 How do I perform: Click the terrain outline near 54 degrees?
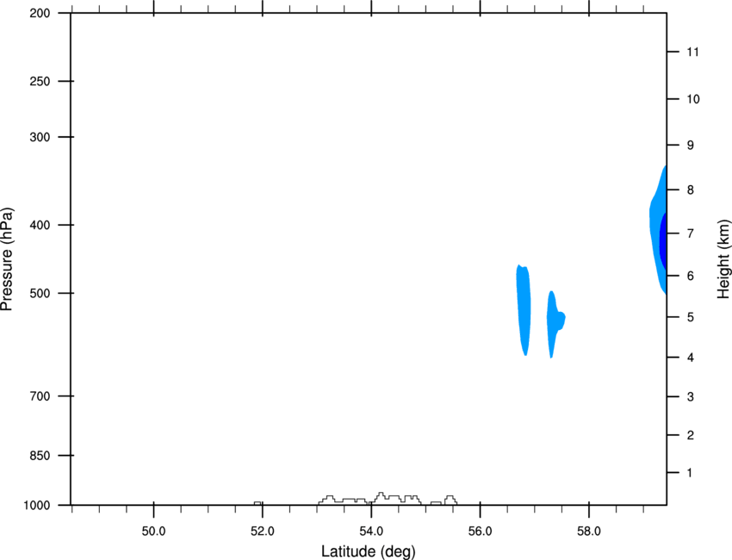click(388, 499)
